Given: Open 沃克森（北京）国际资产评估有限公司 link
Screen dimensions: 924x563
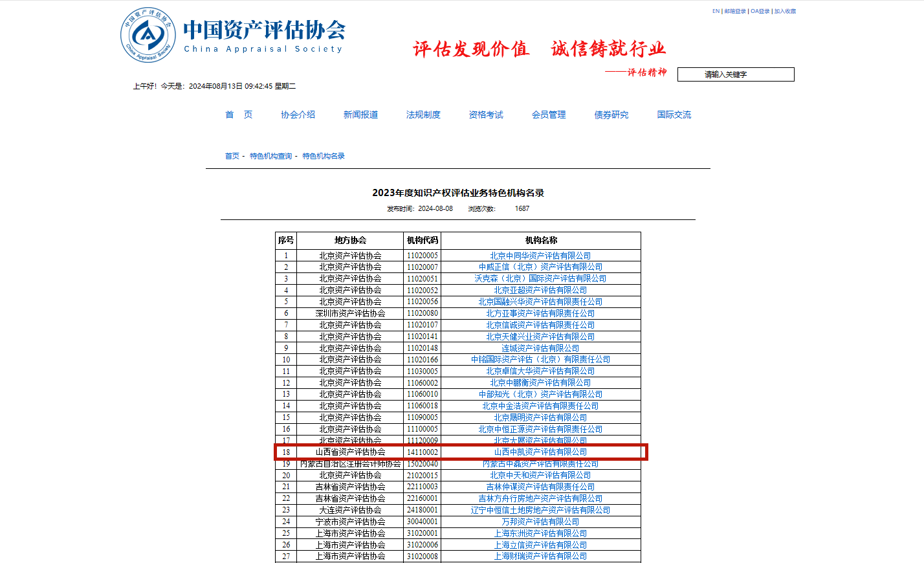Looking at the screenshot, I should [540, 278].
